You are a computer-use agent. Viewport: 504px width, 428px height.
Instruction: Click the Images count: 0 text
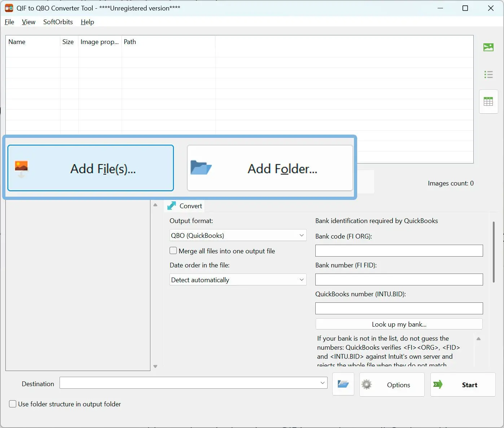(x=451, y=183)
